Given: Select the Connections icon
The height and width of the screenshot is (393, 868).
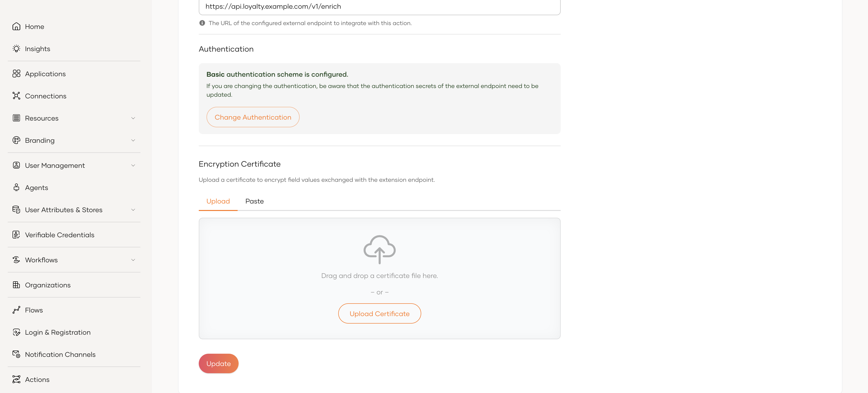Looking at the screenshot, I should point(16,96).
